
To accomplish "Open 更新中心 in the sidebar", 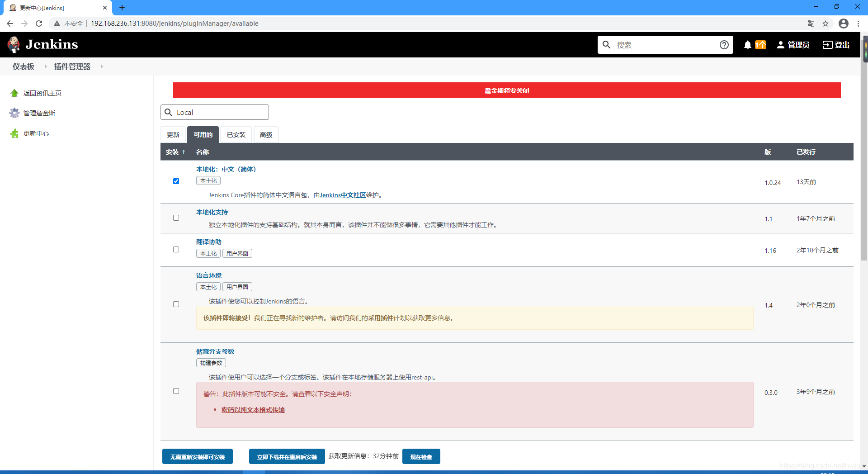I will pyautogui.click(x=36, y=133).
